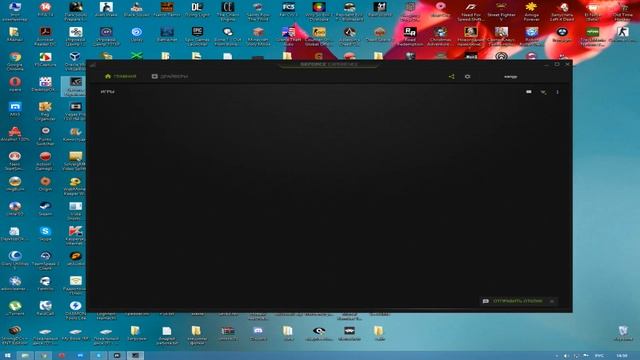
Task: Open File Explorer from the taskbar
Action: coord(25,356)
